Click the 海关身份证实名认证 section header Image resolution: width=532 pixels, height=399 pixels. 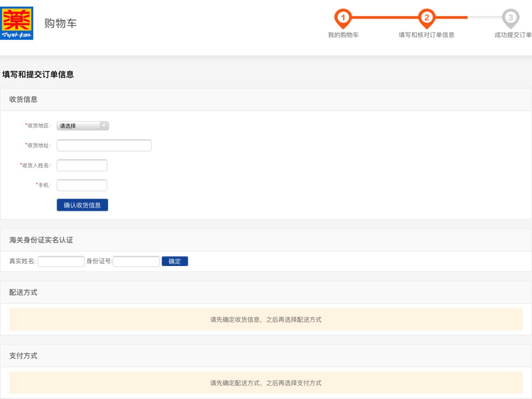(41, 240)
